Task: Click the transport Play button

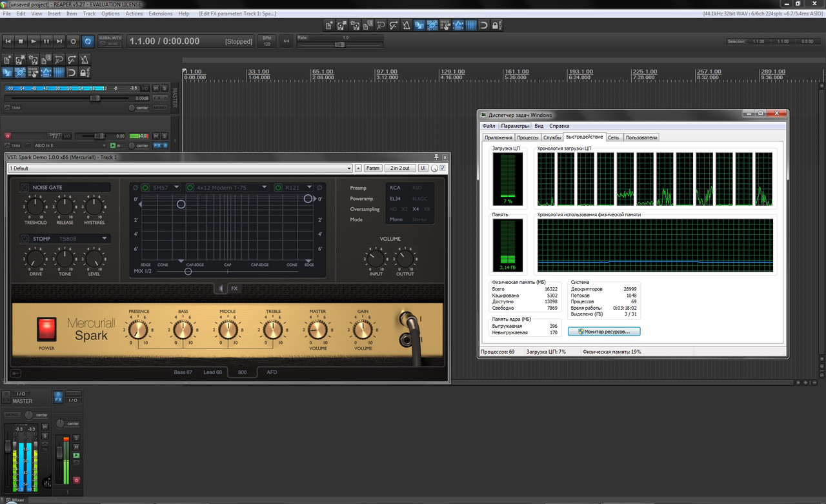Action: coord(34,41)
